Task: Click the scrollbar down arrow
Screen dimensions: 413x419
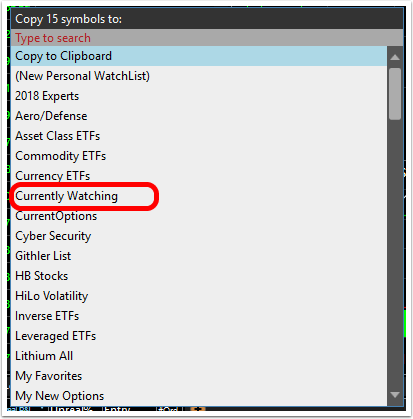Action: [395, 395]
